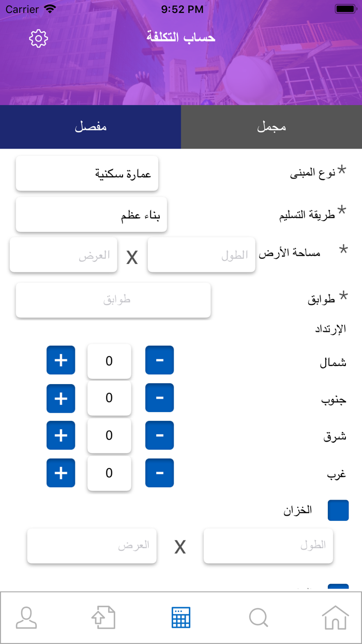Switch to the مفصل tab
Screen dimensions: 362x644
tap(90, 127)
